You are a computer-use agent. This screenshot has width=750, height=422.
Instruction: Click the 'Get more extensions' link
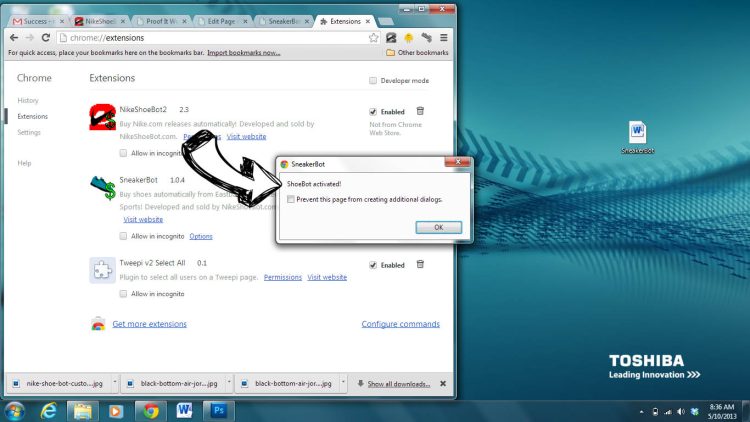(149, 324)
